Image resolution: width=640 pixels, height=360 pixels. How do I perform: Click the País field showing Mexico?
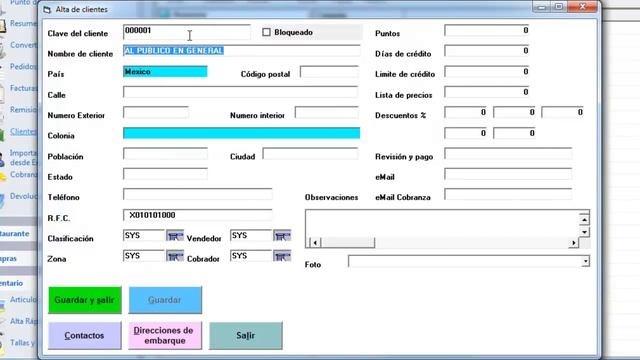(x=165, y=71)
